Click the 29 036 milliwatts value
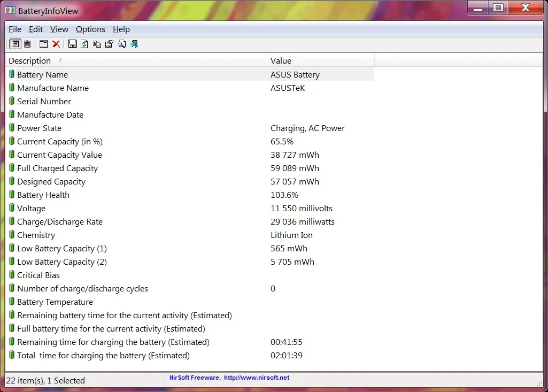Screen dimensions: 548x392 pyautogui.click(x=302, y=222)
